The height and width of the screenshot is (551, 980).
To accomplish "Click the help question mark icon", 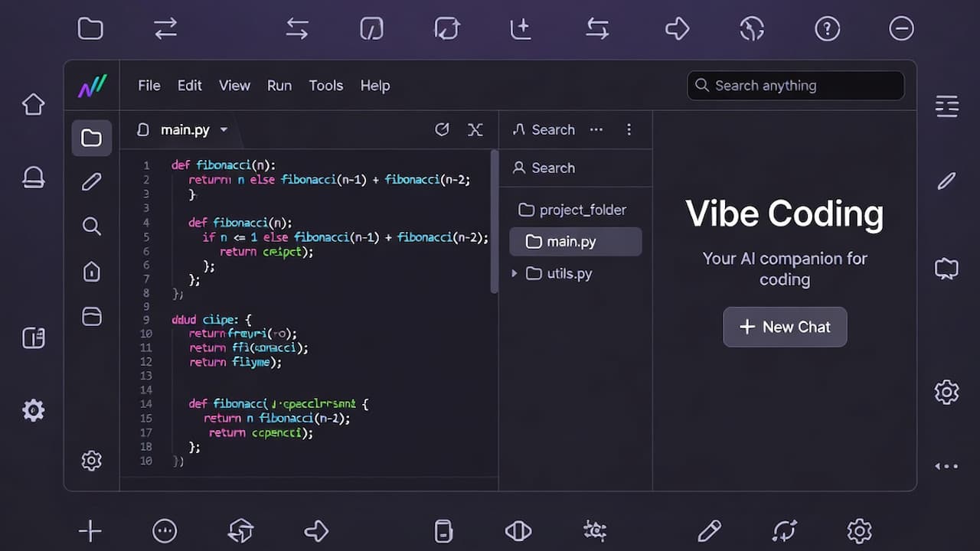I will coord(827,29).
